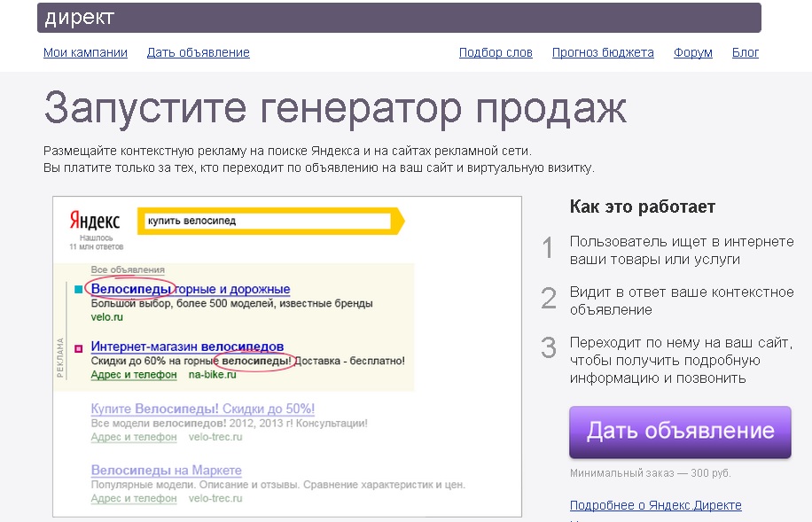Click the Большой выбор, более 500 моделей text
The image size is (812, 522).
(231, 303)
